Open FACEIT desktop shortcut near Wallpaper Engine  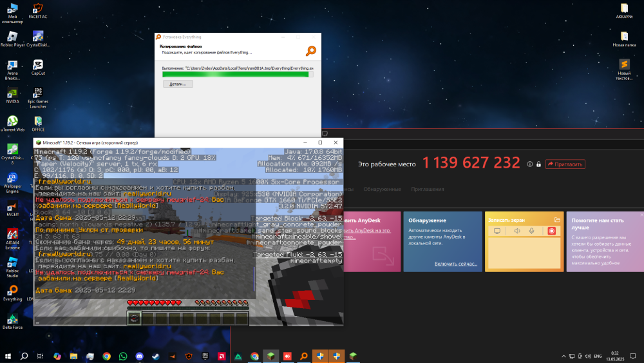point(12,209)
